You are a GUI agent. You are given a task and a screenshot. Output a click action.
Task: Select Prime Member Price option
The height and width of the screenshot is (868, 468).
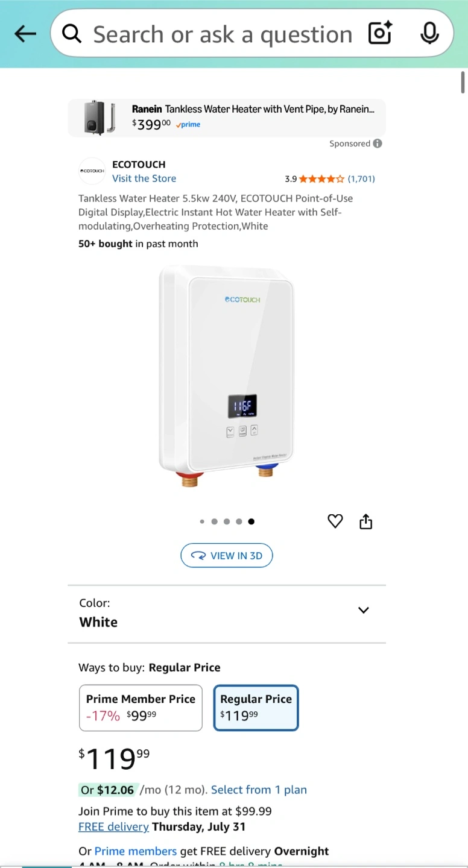pyautogui.click(x=141, y=708)
